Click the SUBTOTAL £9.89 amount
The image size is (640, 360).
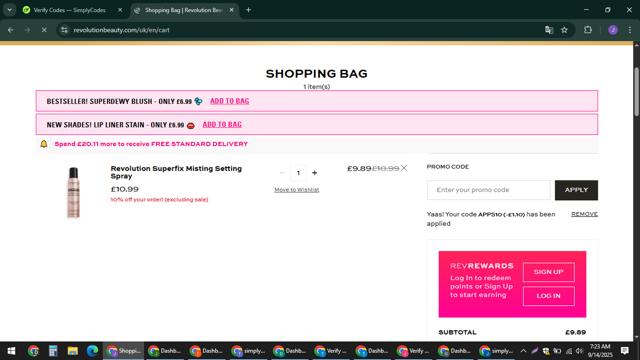[x=576, y=332]
